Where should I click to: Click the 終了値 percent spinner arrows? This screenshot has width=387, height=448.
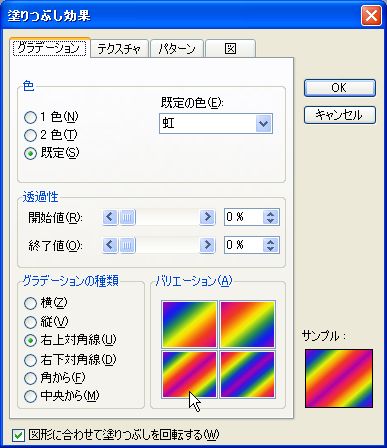click(x=270, y=245)
